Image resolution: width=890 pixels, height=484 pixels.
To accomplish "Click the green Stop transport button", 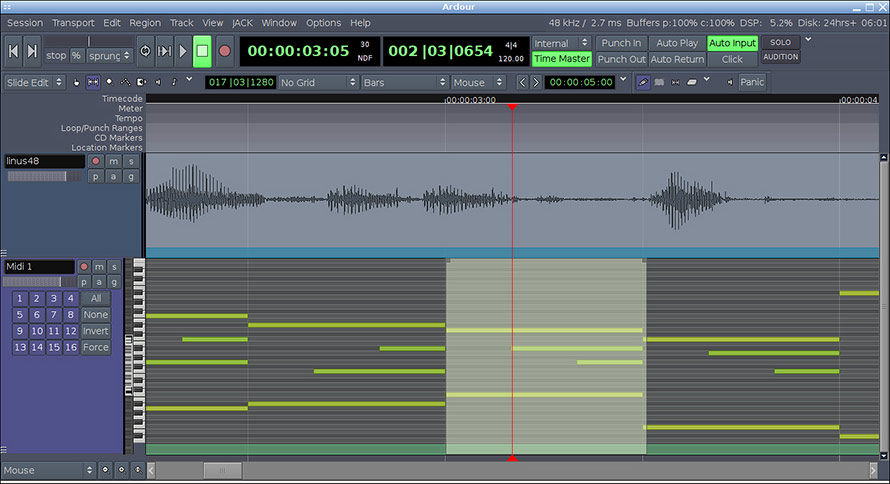I will click(202, 50).
